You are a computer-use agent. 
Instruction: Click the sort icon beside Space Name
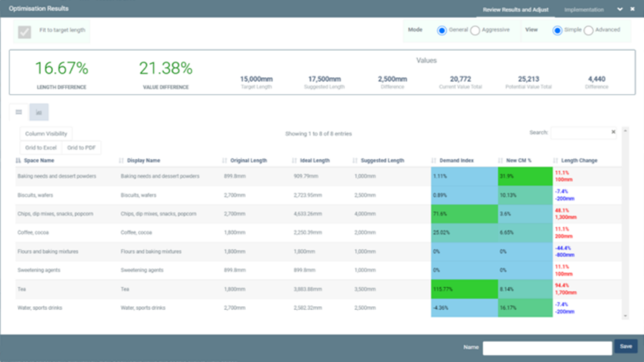click(18, 161)
